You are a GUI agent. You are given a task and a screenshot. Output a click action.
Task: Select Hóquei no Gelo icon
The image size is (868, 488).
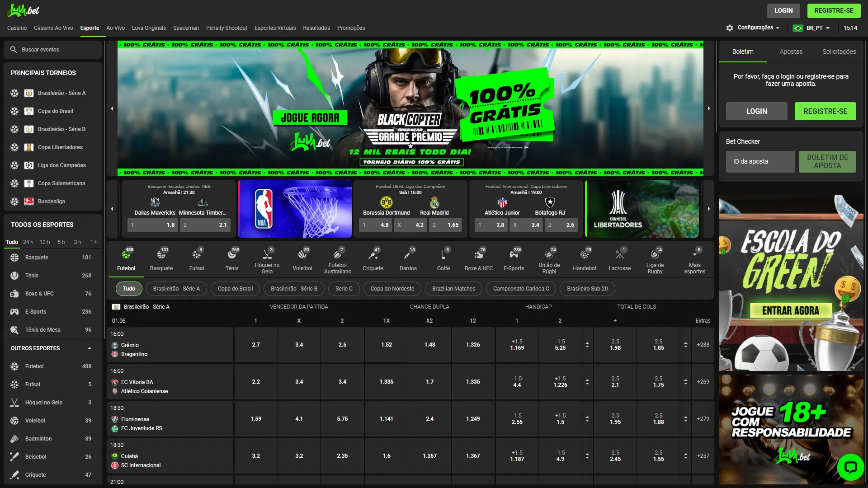267,255
